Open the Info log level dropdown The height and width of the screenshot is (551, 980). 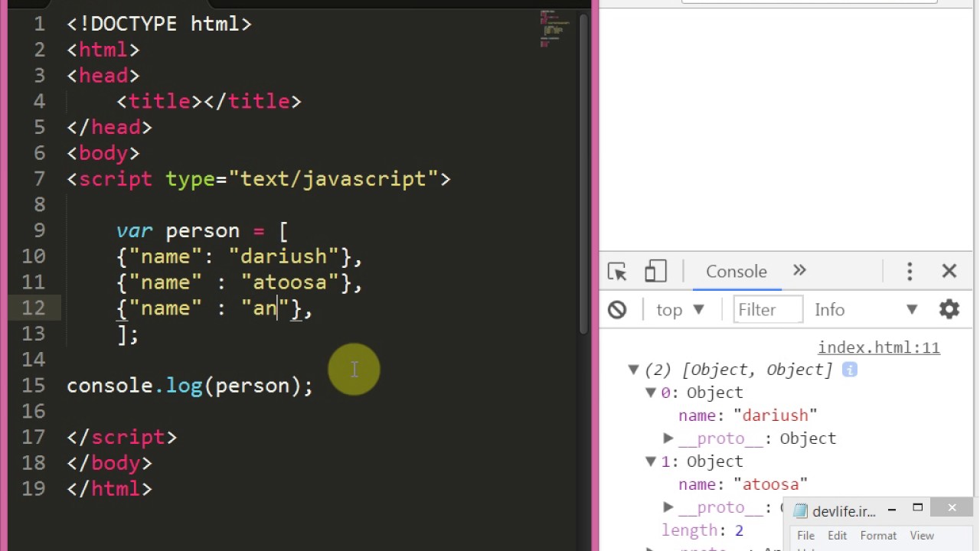point(865,310)
